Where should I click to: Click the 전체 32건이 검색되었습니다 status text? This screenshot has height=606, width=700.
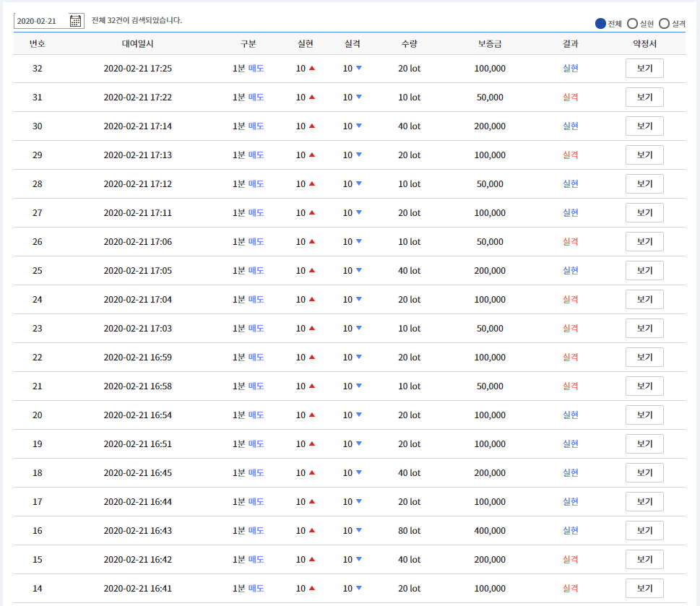137,20
